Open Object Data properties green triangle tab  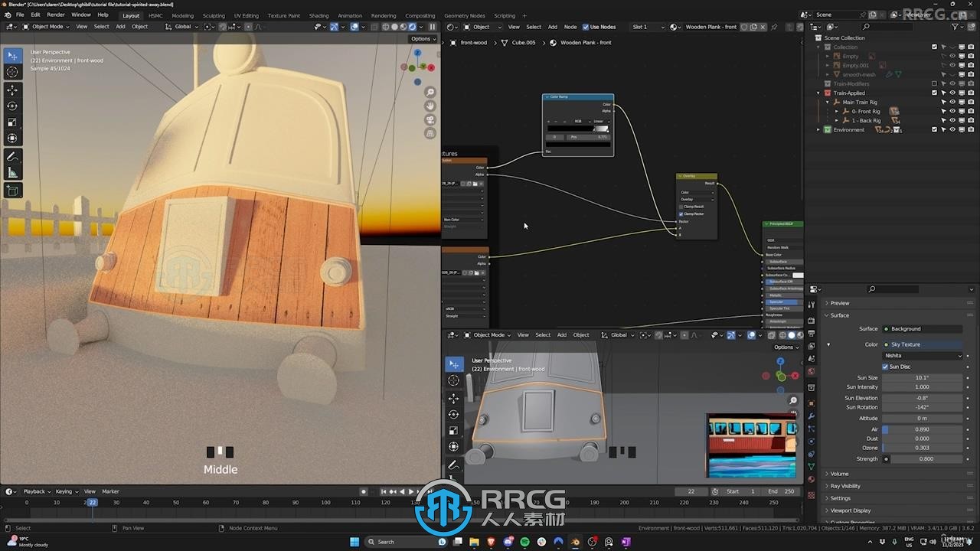pyautogui.click(x=812, y=466)
